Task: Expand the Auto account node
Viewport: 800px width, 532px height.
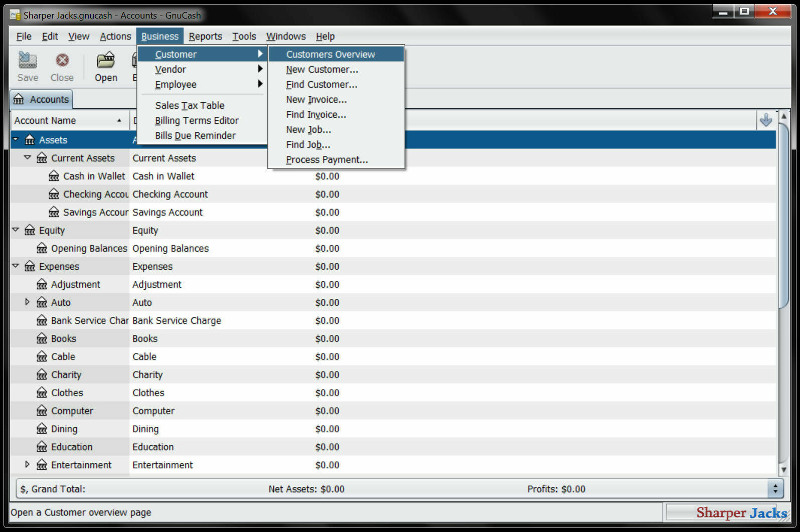Action: click(x=28, y=302)
